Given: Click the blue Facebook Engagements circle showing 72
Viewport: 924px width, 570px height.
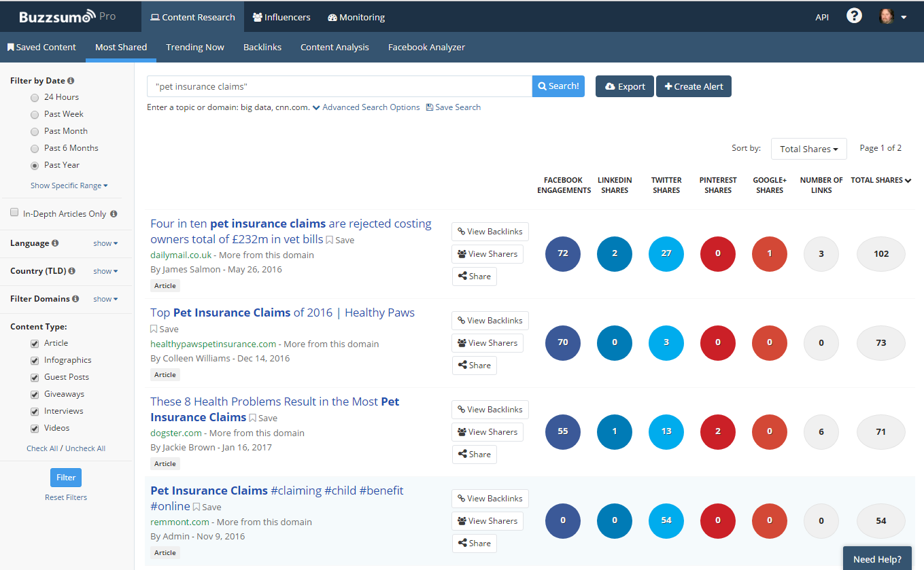Looking at the screenshot, I should pyautogui.click(x=563, y=253).
